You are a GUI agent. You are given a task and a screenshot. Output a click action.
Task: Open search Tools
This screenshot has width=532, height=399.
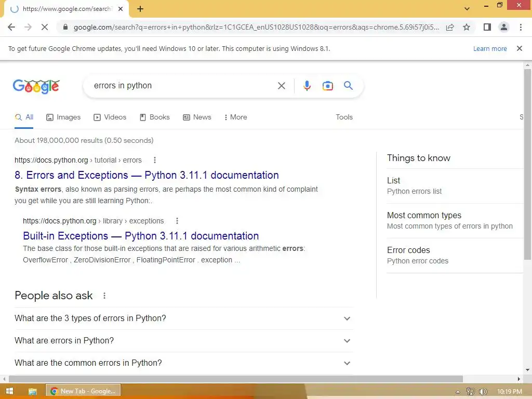344,117
